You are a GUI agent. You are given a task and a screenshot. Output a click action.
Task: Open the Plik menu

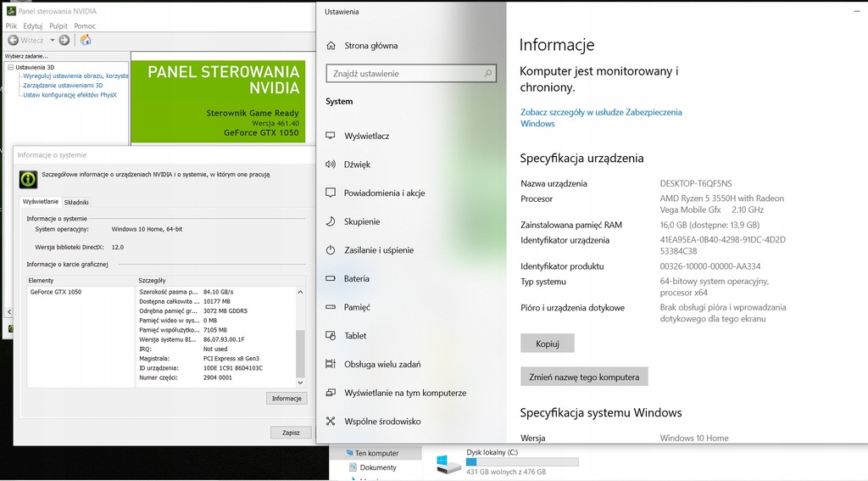[11, 26]
